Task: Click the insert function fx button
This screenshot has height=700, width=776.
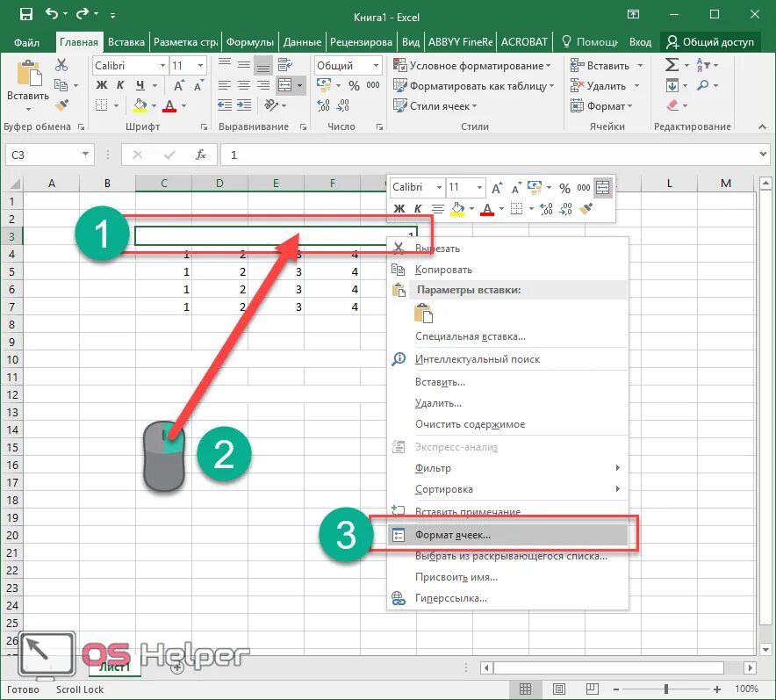Action: [200, 155]
